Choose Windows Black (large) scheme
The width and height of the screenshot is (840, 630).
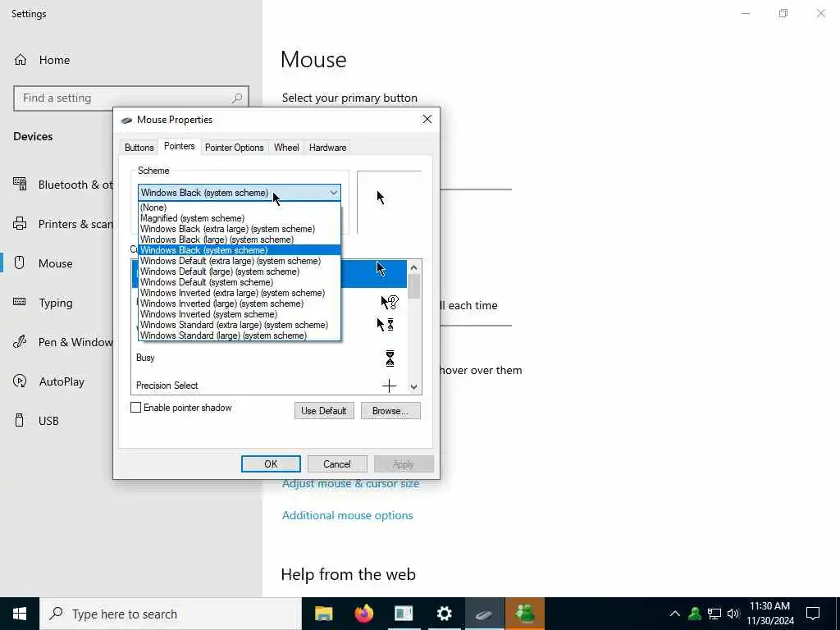[x=240, y=240]
